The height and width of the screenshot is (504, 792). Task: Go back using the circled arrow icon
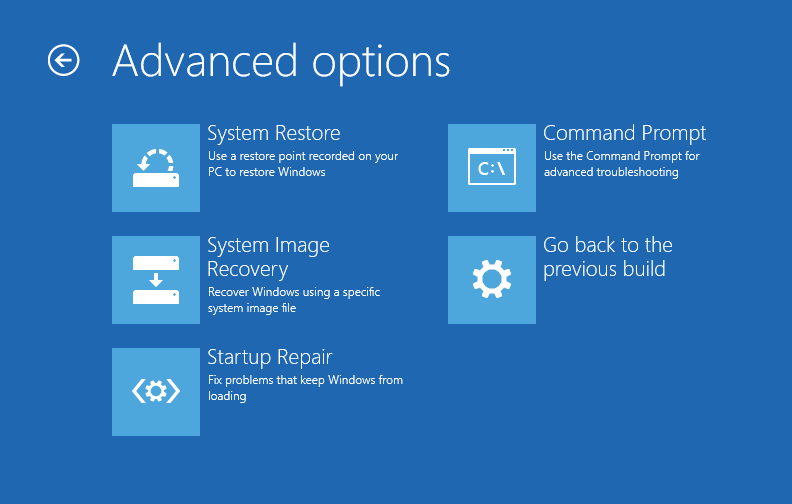click(64, 61)
